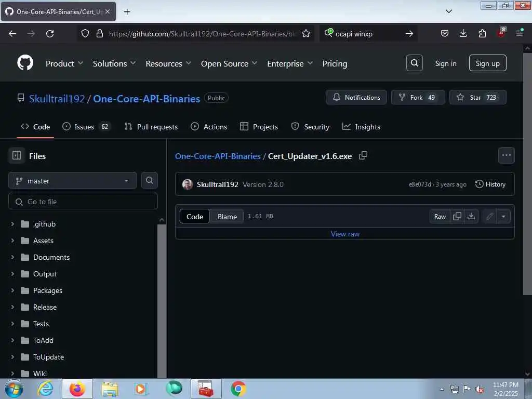
Task: Expand the Open Source menu
Action: [229, 63]
